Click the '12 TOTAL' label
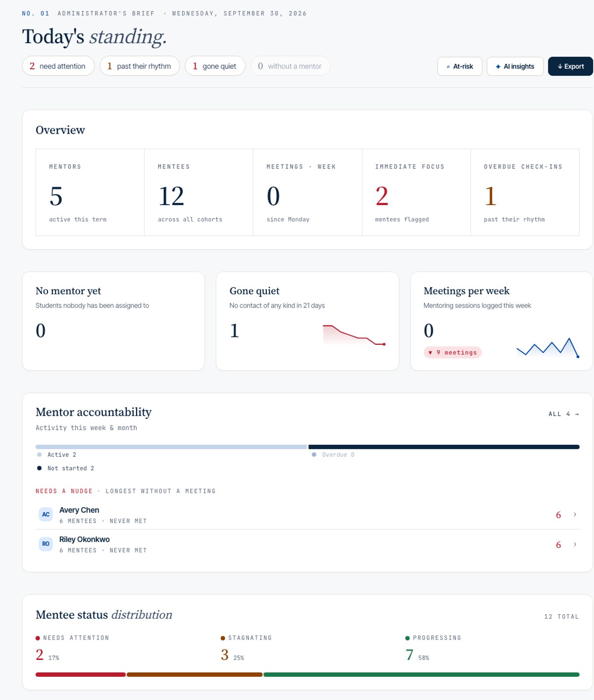This screenshot has width=594, height=700. (561, 617)
